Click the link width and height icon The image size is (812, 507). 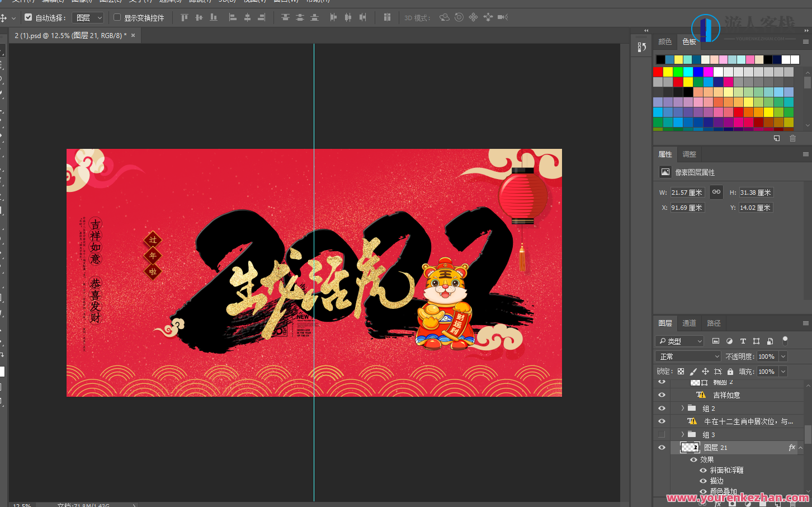[716, 192]
